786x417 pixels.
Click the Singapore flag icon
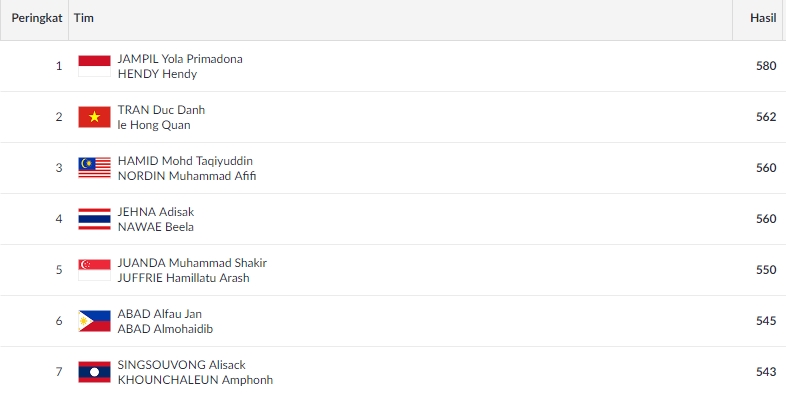(94, 270)
